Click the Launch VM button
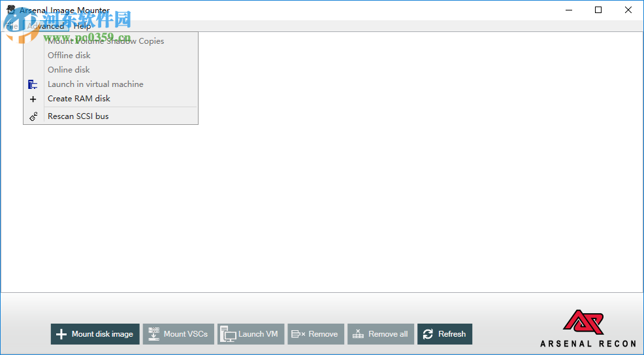 click(x=251, y=334)
